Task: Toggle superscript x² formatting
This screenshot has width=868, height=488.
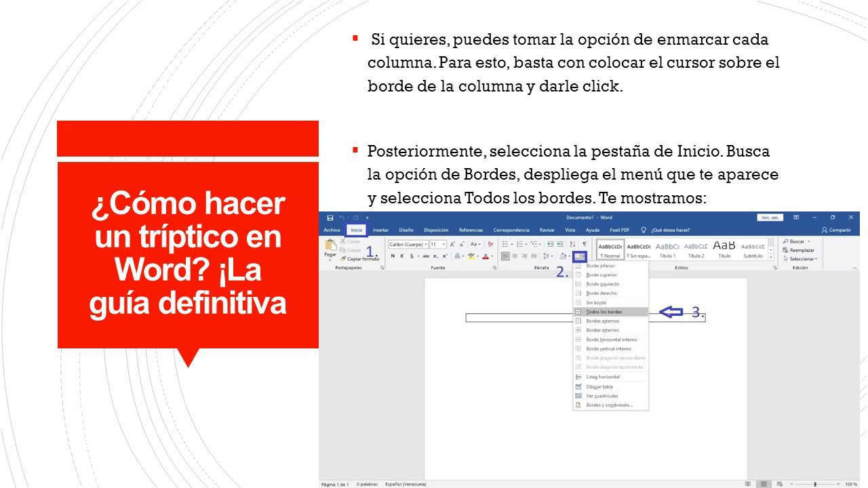Action: (x=445, y=256)
